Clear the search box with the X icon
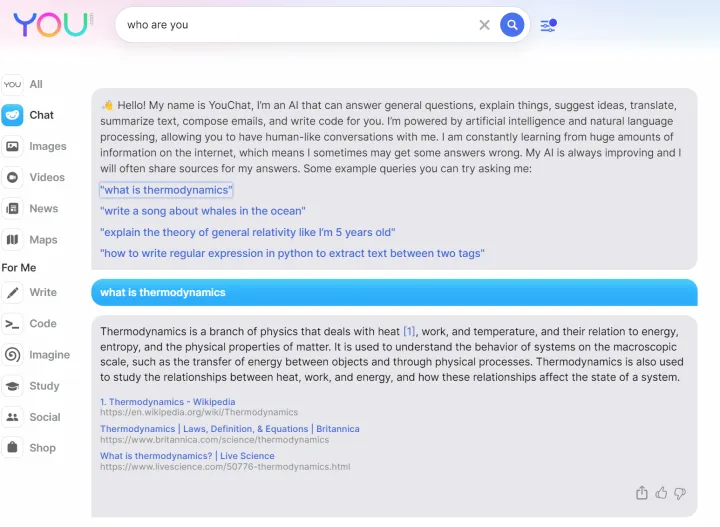Screen dimensions: 720x527 485,25
